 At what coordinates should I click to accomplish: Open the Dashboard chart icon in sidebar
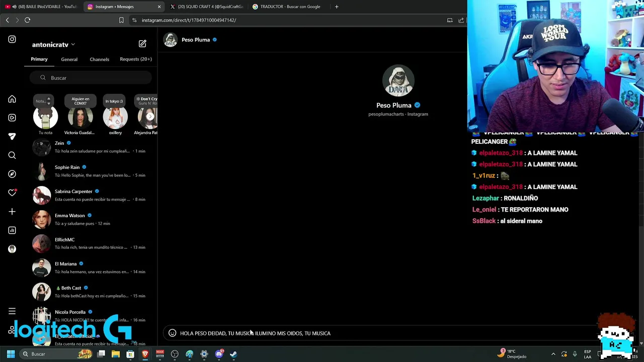click(12, 230)
